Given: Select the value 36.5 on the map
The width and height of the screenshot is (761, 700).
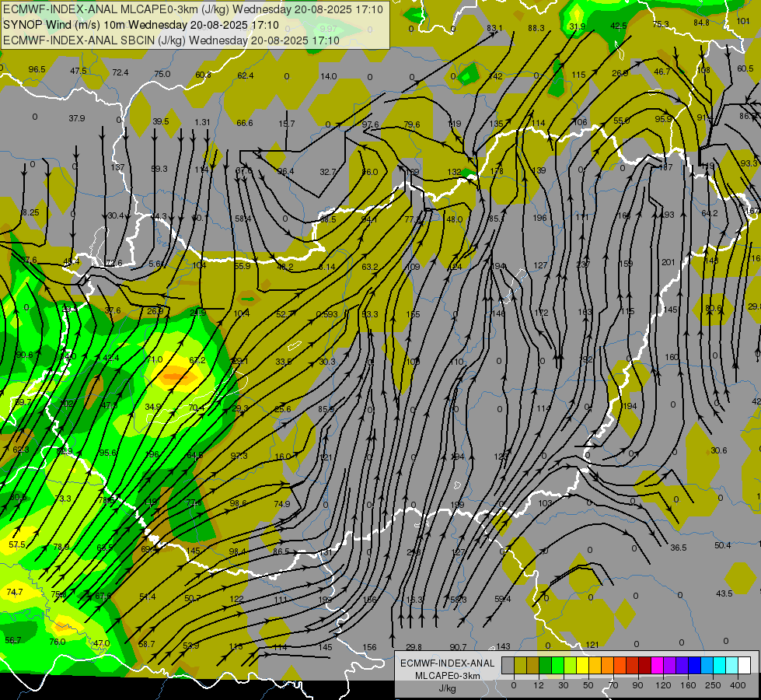Looking at the screenshot, I should click(678, 548).
